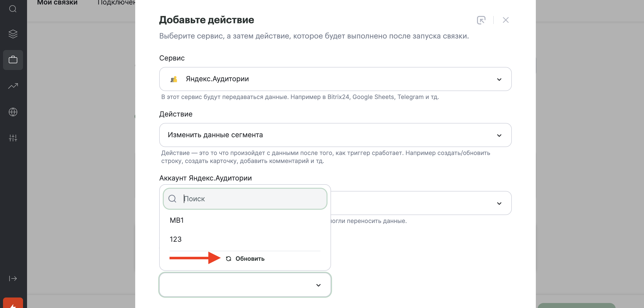Open the Действие dropdown Изменить данные сегмента
Screen dimensions: 644x308
[x=335, y=135]
